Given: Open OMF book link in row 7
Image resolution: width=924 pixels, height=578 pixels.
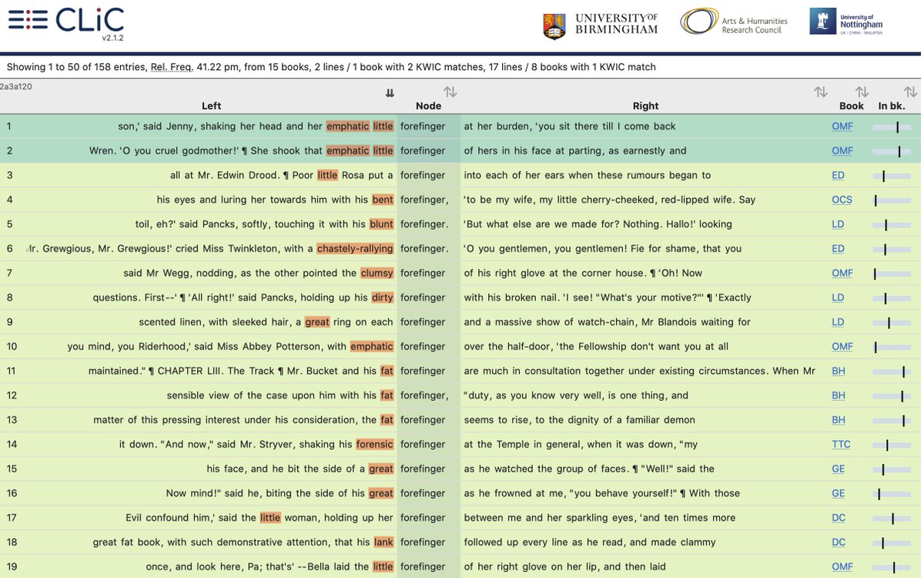Looking at the screenshot, I should pos(842,274).
